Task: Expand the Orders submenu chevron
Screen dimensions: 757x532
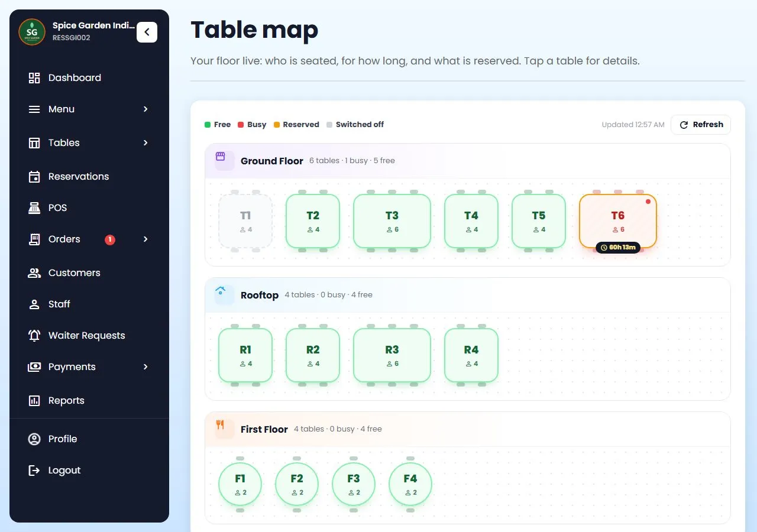Action: point(145,239)
